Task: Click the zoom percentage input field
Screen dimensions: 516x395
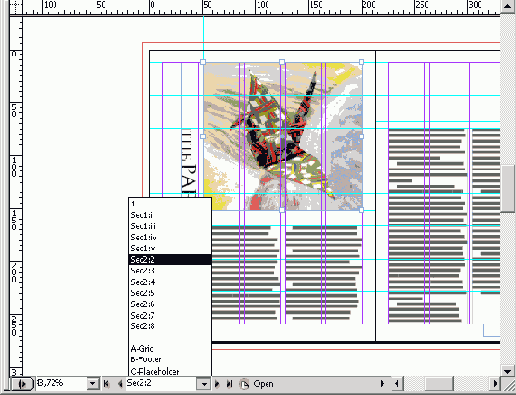Action: click(62, 383)
